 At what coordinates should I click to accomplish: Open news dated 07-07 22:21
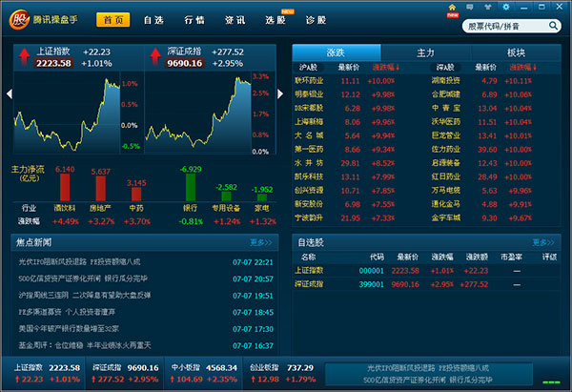[x=146, y=262]
